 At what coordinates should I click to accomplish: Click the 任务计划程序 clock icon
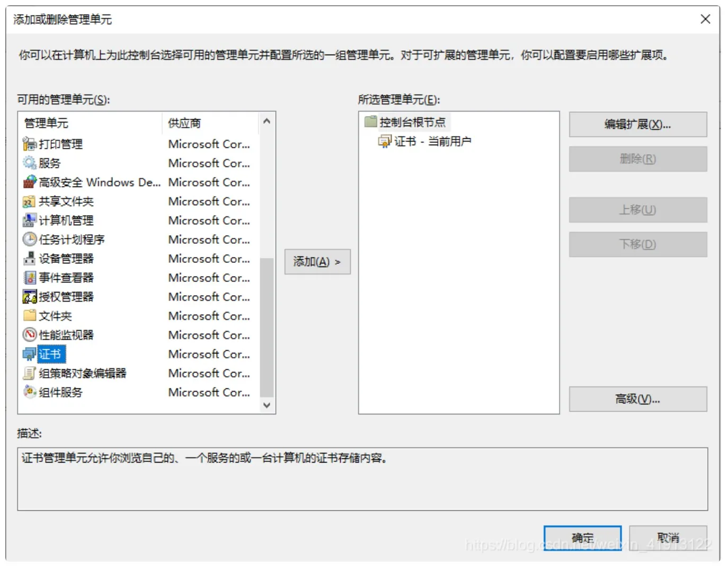[30, 239]
